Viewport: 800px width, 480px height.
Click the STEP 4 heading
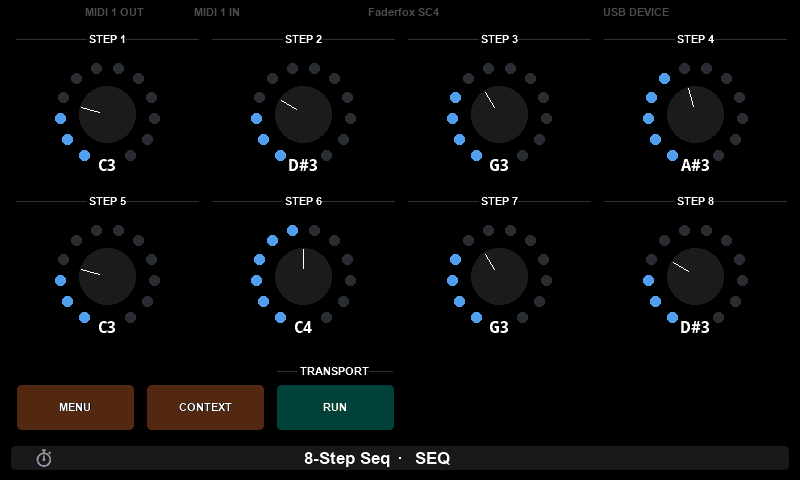[695, 39]
